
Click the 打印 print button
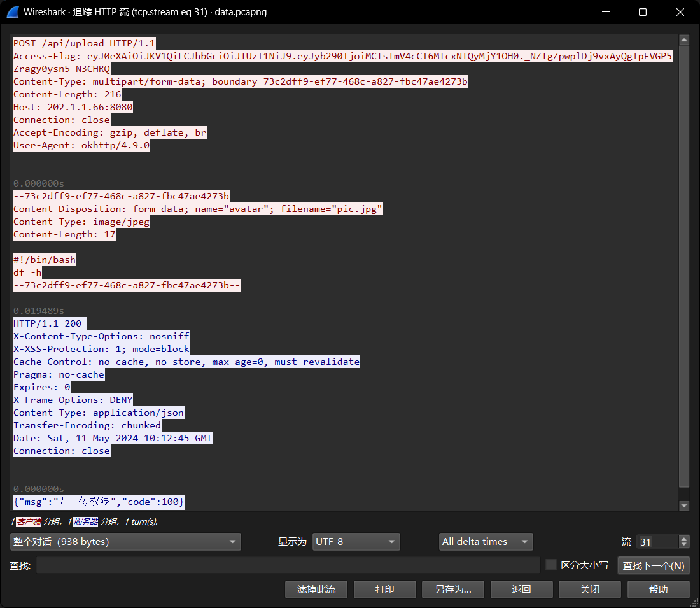pyautogui.click(x=384, y=590)
